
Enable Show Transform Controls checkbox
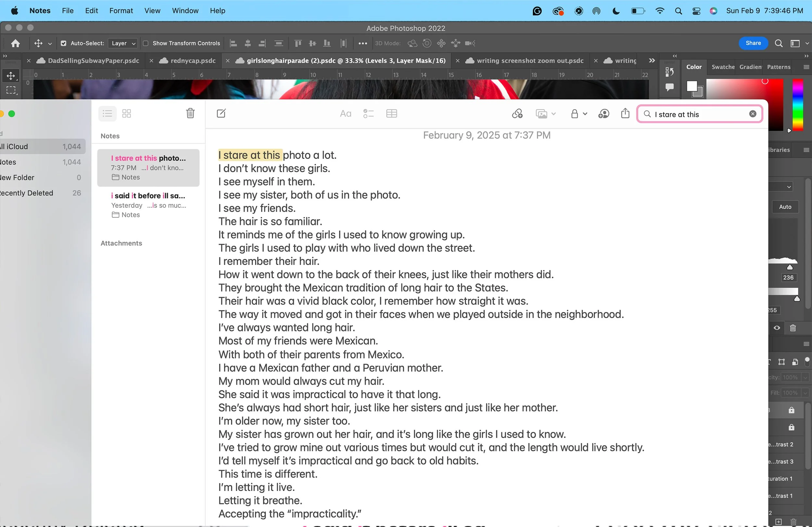click(146, 43)
